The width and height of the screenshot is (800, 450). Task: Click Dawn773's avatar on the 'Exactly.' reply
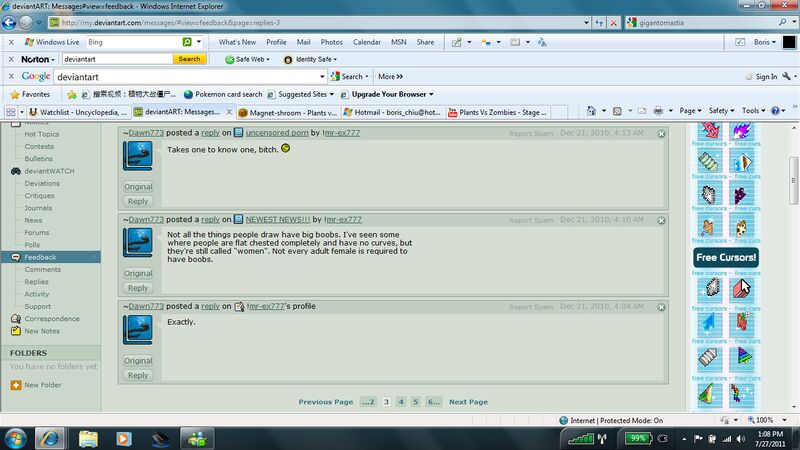click(x=138, y=331)
